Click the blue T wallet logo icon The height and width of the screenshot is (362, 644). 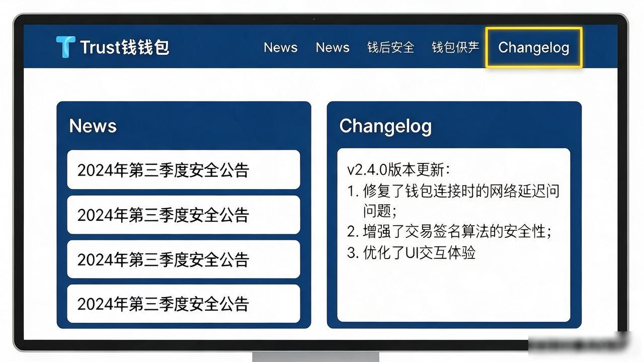[x=65, y=47]
